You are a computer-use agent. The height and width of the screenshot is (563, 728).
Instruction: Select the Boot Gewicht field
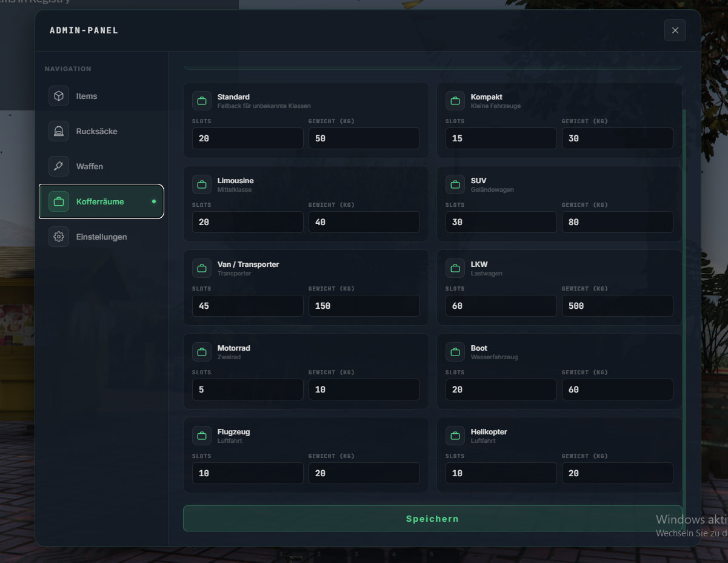coord(618,389)
